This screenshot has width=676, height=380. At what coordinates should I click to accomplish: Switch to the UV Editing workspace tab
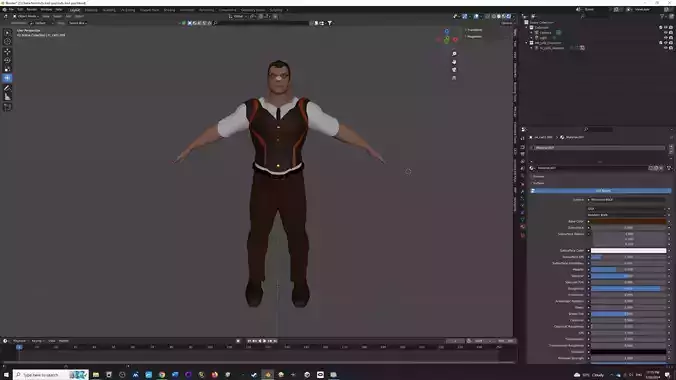128,10
